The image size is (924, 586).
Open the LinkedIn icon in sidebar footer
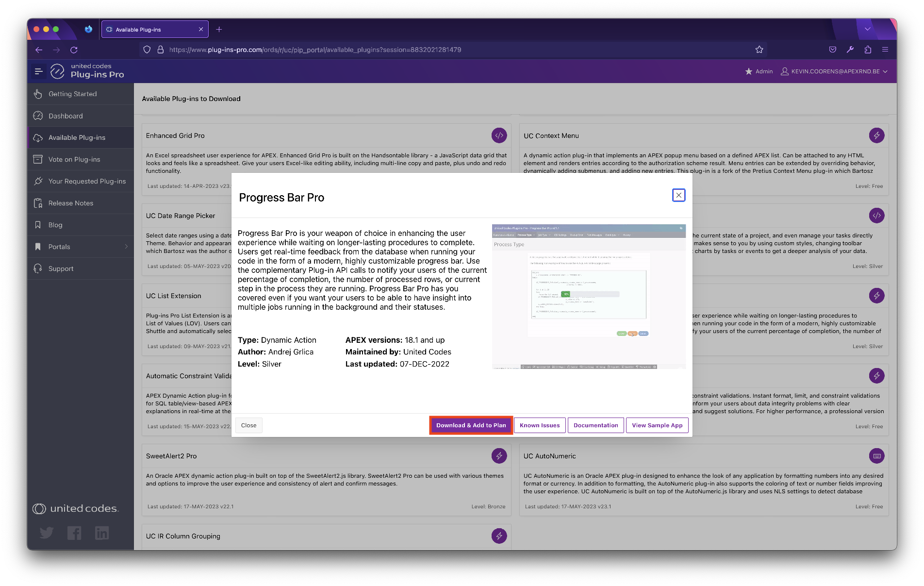click(x=102, y=533)
